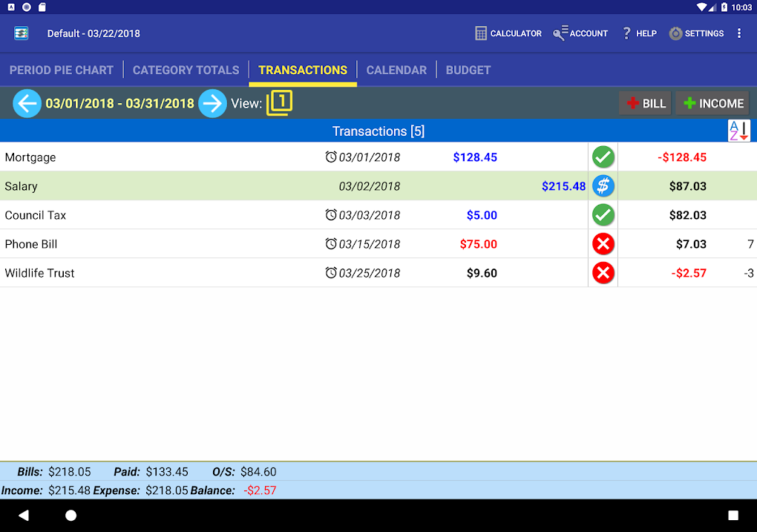Tap the app logo in the top bar
Image resolution: width=757 pixels, height=532 pixels.
[x=21, y=33]
